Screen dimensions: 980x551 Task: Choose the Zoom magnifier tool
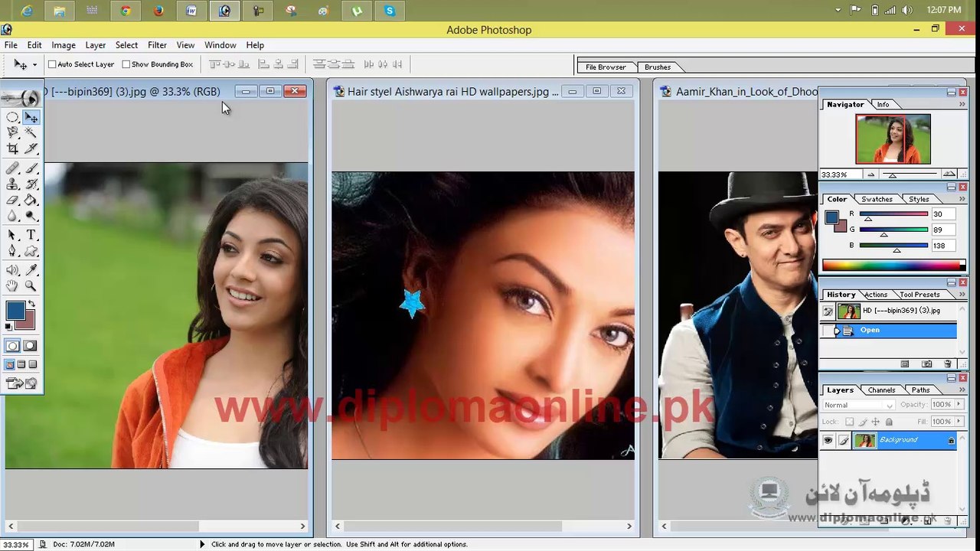tap(31, 286)
